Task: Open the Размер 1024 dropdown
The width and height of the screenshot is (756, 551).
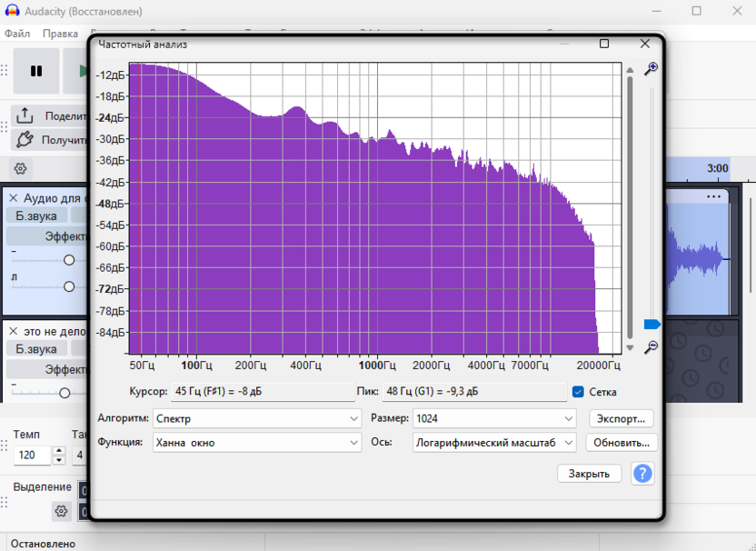Action: coord(494,418)
